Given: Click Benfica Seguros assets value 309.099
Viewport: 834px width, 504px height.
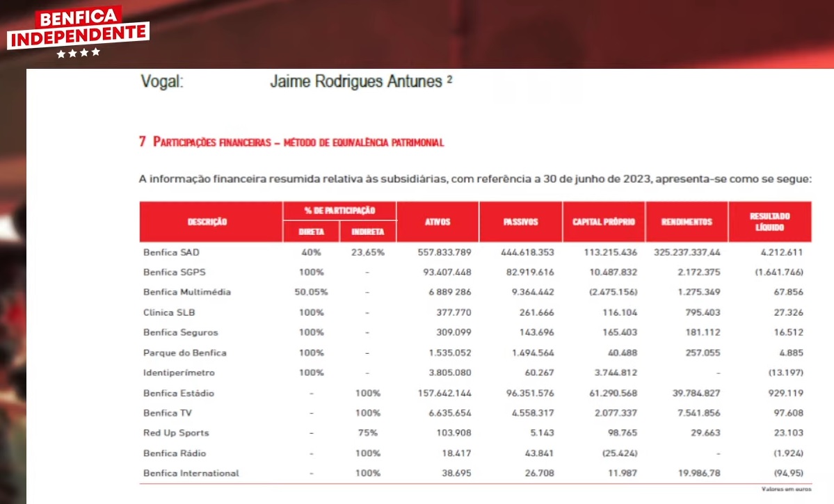Looking at the screenshot, I should click(x=454, y=332).
